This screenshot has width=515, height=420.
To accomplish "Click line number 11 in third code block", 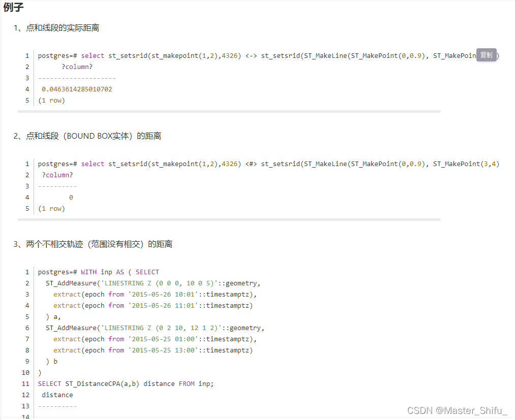I will pyautogui.click(x=25, y=384).
